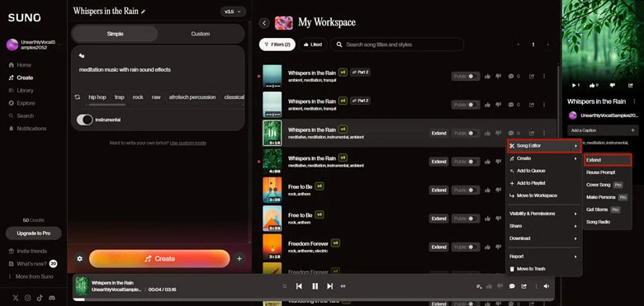The image size is (644, 306).
Task: Select Song Radio in the submenu
Action: tap(608, 222)
